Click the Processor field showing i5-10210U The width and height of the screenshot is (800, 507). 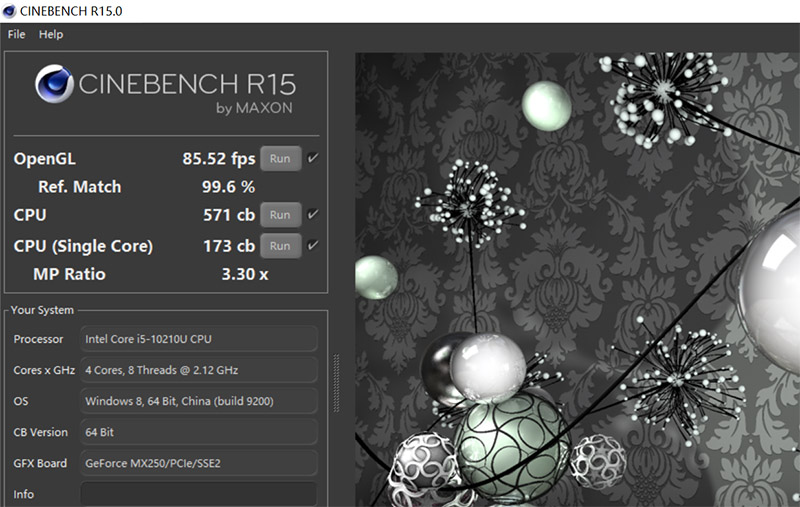[199, 339]
